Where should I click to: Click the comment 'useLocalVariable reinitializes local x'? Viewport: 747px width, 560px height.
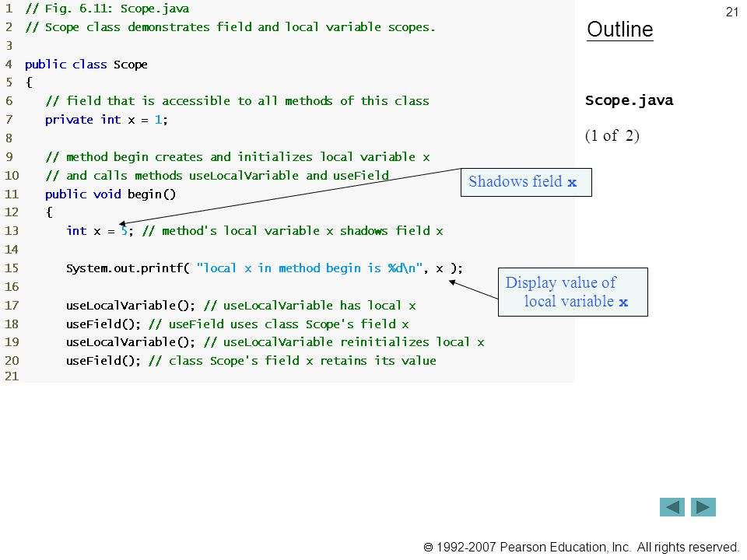pos(343,342)
